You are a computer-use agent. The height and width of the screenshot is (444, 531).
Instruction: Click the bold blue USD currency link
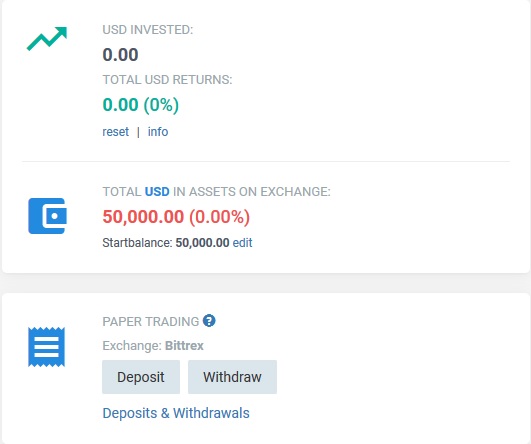pos(157,192)
